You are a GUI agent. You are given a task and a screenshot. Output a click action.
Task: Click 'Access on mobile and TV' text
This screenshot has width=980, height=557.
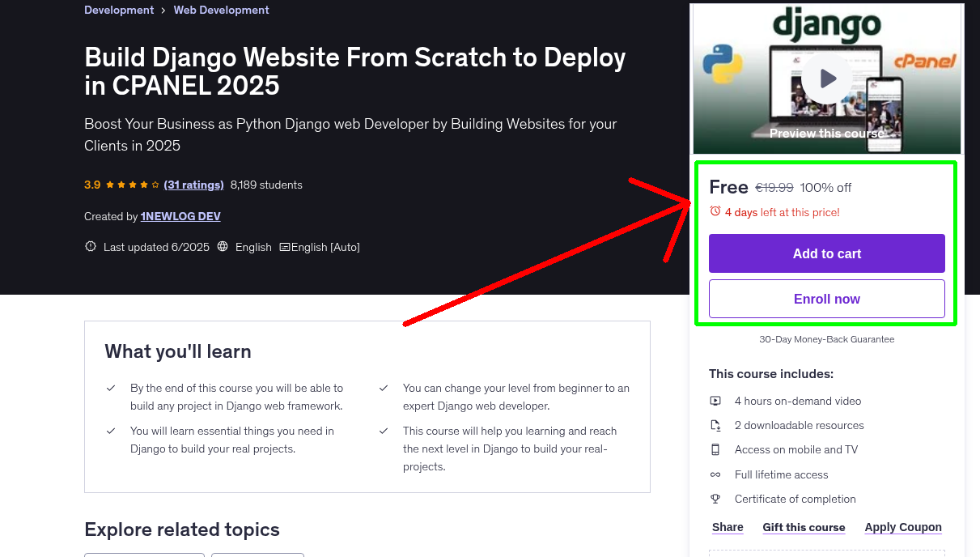pyautogui.click(x=796, y=449)
